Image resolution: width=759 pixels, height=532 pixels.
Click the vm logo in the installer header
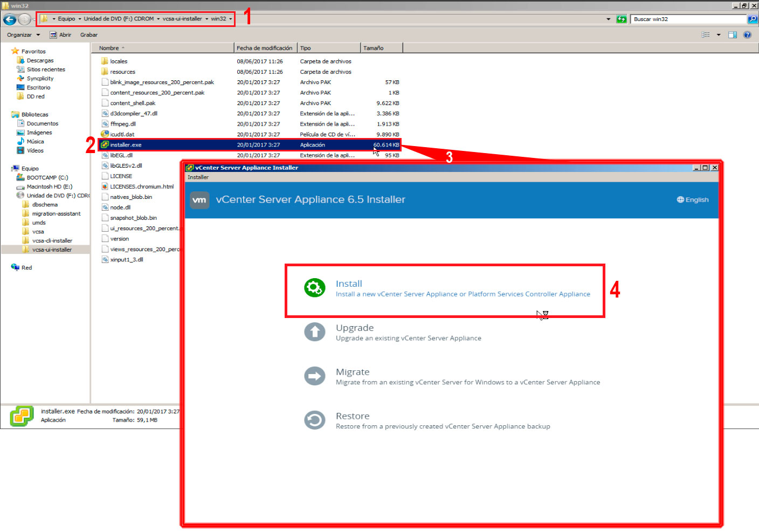pos(199,200)
